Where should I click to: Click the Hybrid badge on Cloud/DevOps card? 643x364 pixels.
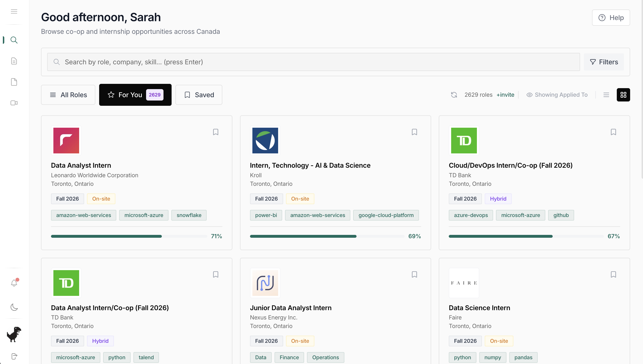tap(498, 199)
